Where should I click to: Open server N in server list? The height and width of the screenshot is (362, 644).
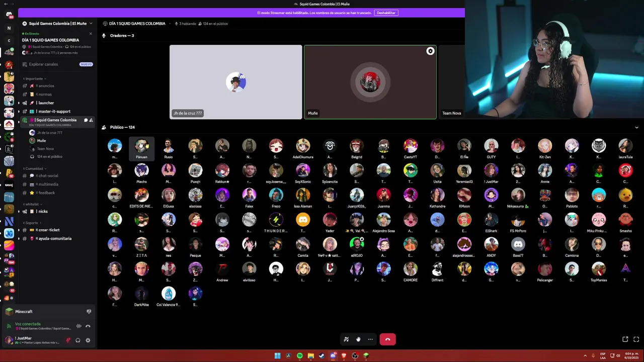click(9, 28)
